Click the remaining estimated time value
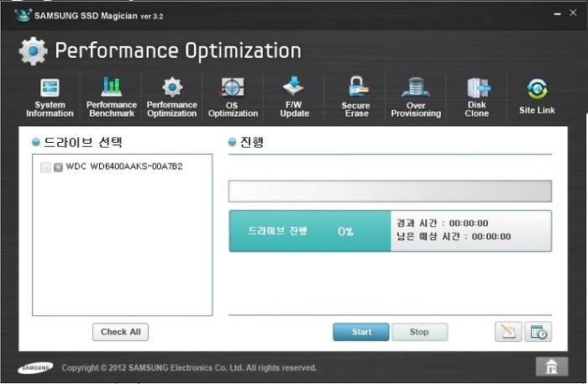Viewport: 588px width, 384px height. tap(491, 237)
